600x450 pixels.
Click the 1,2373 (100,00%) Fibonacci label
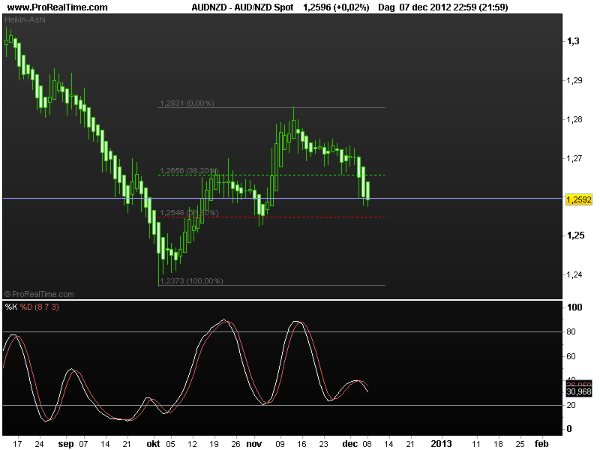[x=191, y=281]
